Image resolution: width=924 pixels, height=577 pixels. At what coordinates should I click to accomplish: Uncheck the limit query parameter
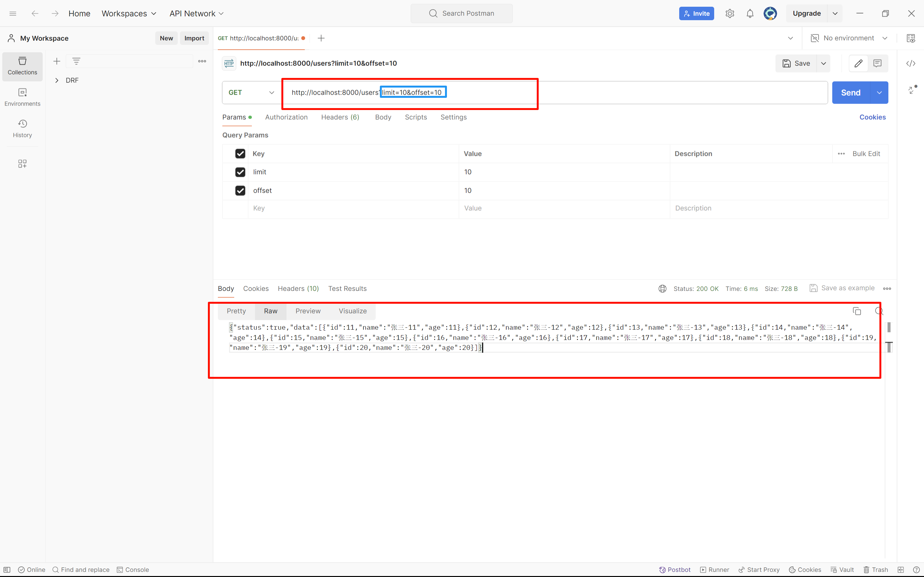point(240,172)
